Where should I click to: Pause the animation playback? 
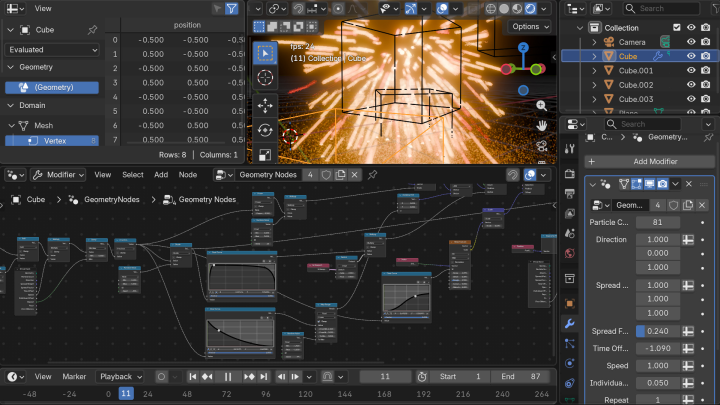click(228, 377)
